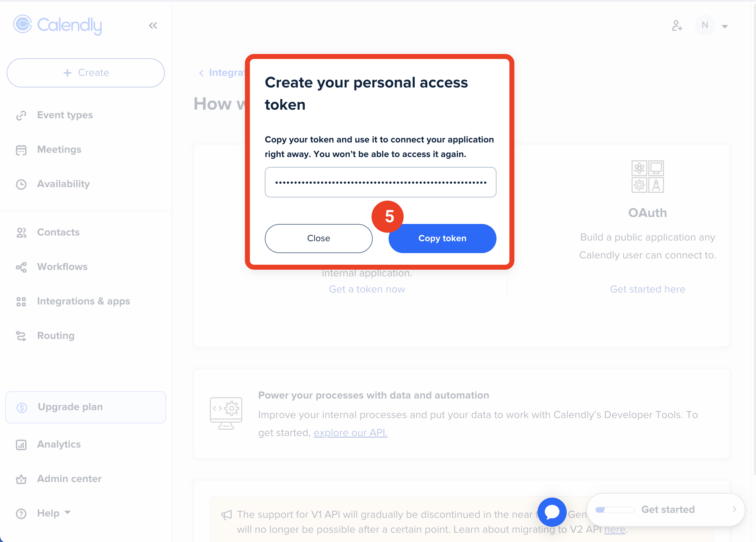The width and height of the screenshot is (756, 542).
Task: Collapse the sidebar with double-chevron icon
Action: coord(153,26)
